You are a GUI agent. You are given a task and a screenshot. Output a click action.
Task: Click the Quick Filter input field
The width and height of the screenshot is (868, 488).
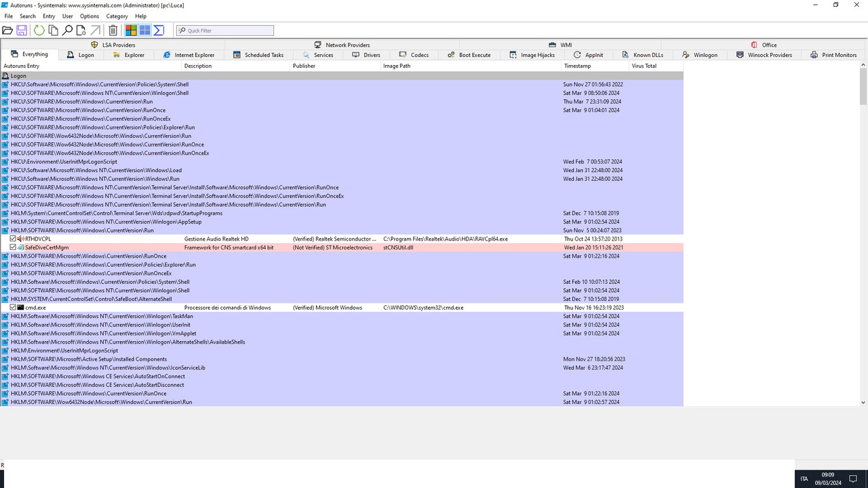click(x=224, y=30)
